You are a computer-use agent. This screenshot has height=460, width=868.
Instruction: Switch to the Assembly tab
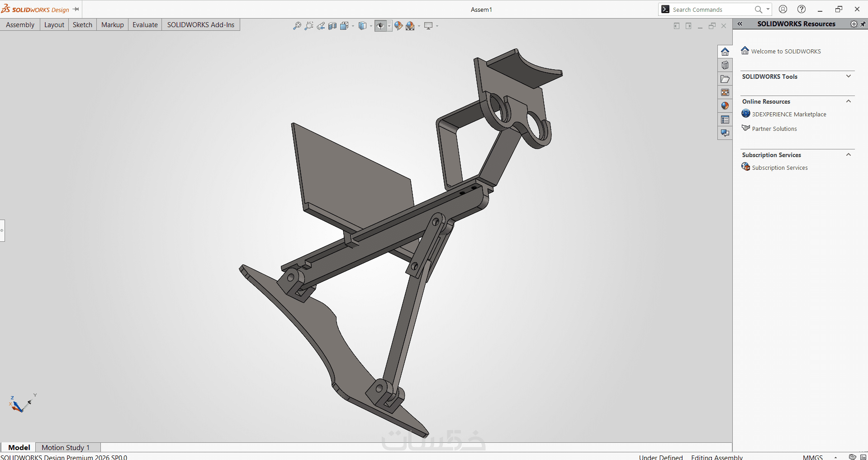click(x=20, y=25)
